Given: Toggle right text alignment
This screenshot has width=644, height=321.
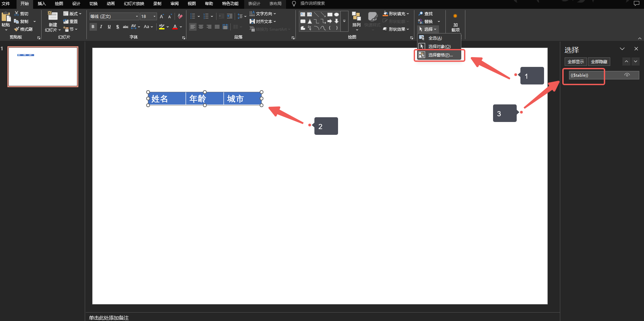Looking at the screenshot, I should coord(209,27).
